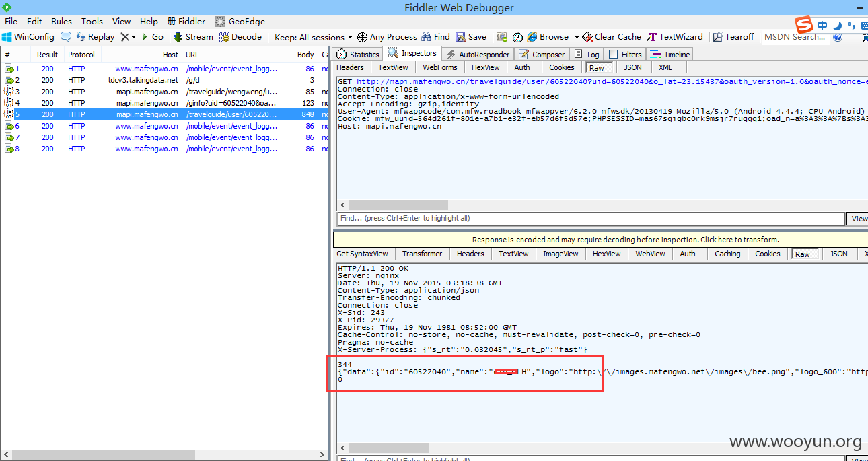Sort sessions by Protocol column header
The image size is (868, 461).
[81, 55]
